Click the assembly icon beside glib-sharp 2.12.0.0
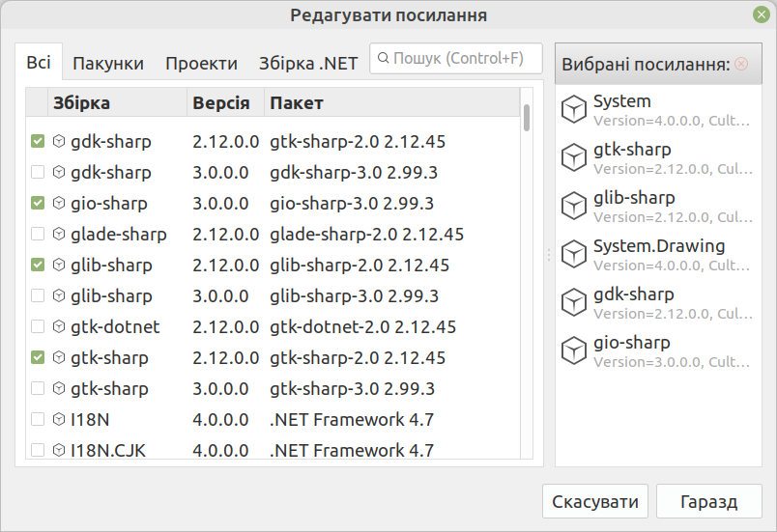 pyautogui.click(x=59, y=265)
